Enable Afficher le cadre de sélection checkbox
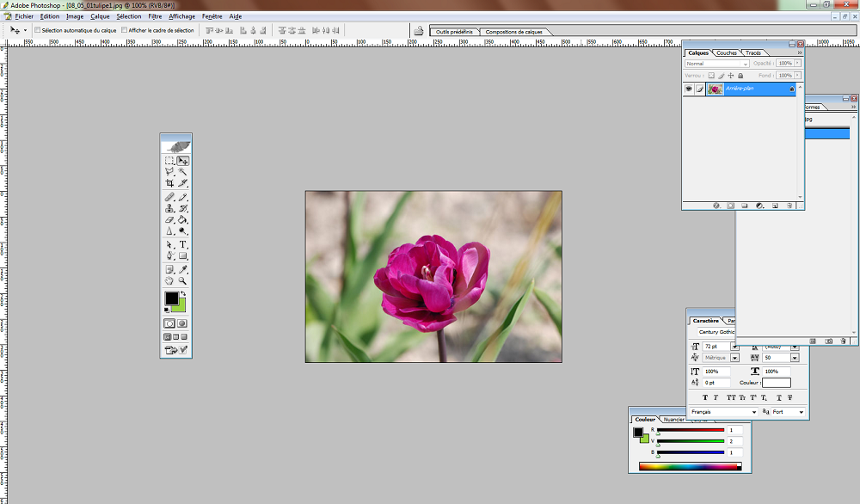The width and height of the screenshot is (860, 504). pos(125,30)
